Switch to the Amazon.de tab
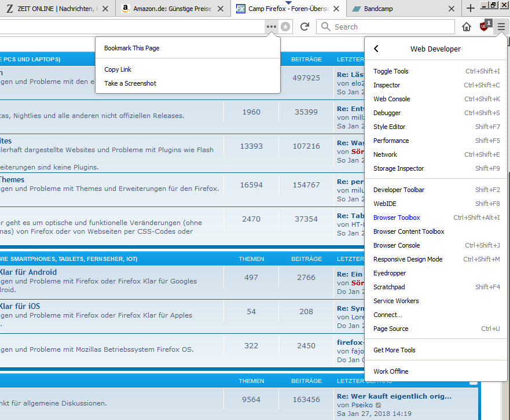 coord(168,9)
